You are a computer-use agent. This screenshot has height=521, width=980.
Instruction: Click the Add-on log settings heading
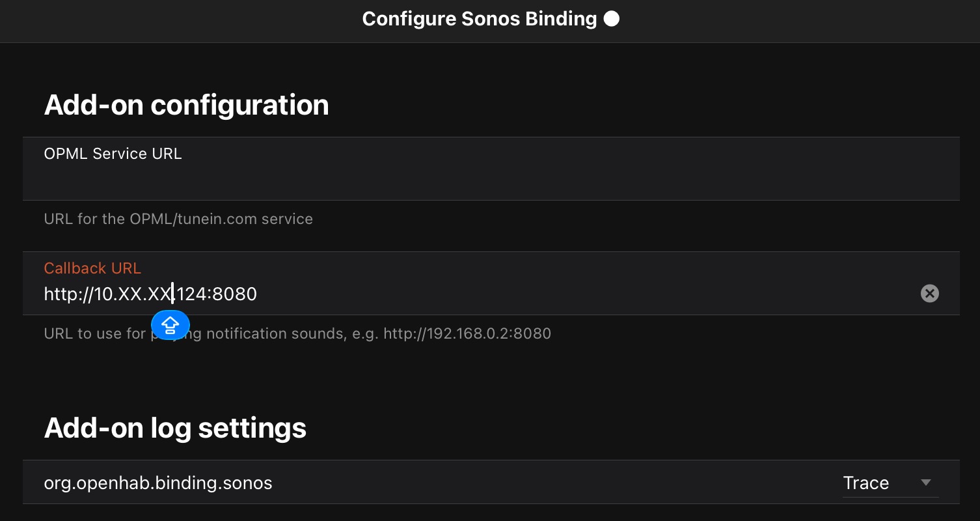(175, 428)
